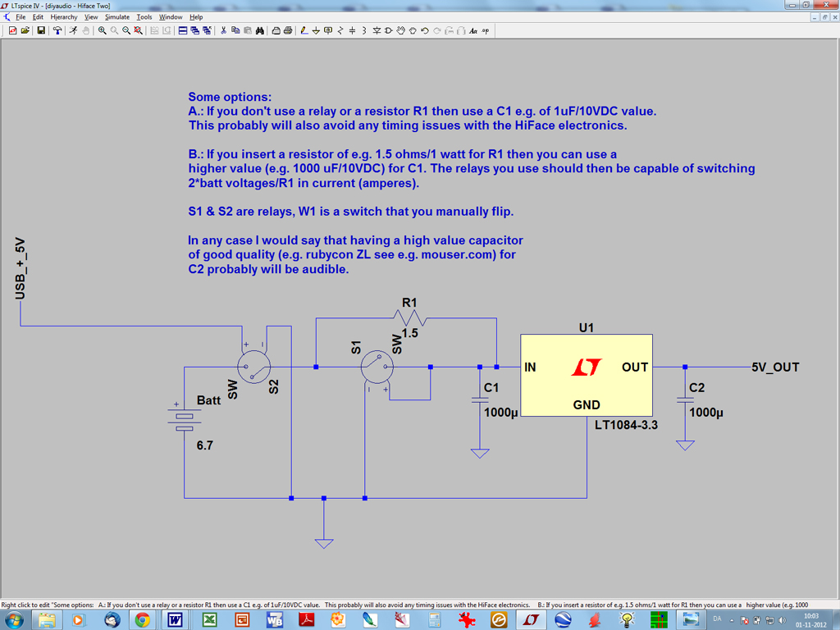Click the Undo arrow icon
Screen dimensions: 840x630
tap(425, 31)
